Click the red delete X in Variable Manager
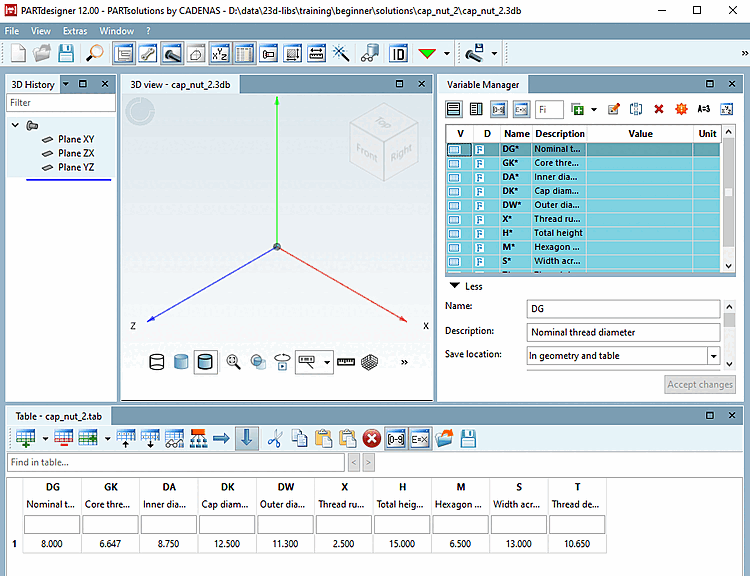This screenshot has width=750, height=576. (658, 109)
